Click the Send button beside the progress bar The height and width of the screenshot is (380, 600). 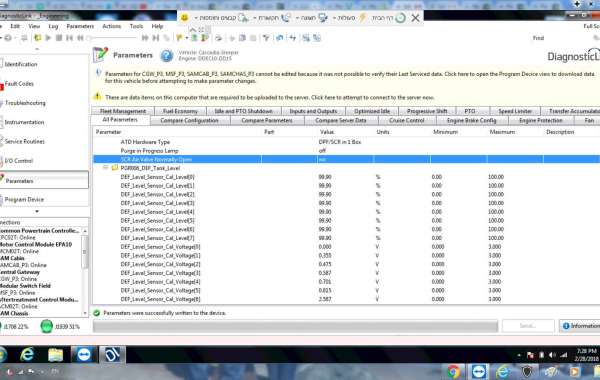(528, 326)
